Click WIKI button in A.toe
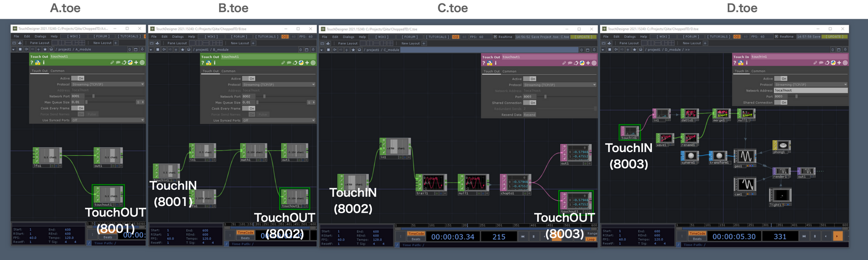This screenshot has height=260, width=868. 74,36
